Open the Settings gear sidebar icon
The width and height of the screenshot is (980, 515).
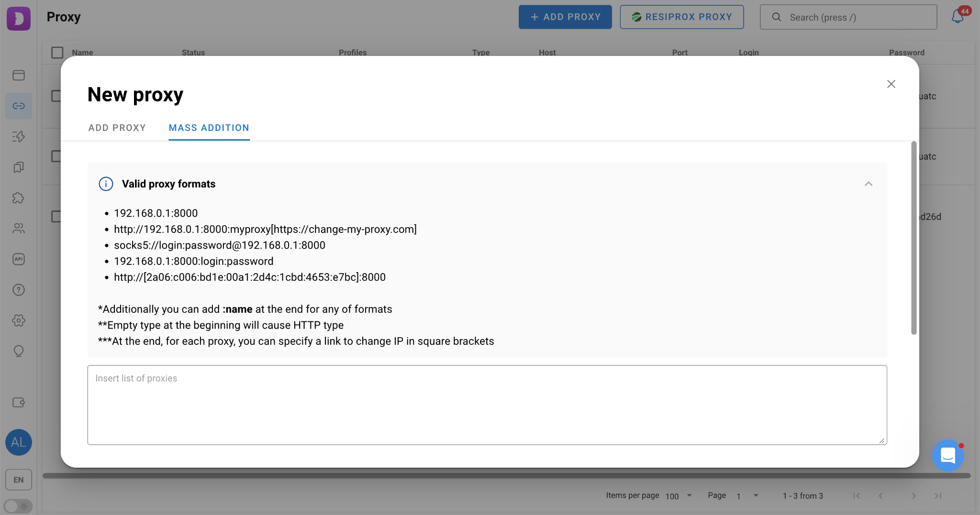[x=19, y=320]
